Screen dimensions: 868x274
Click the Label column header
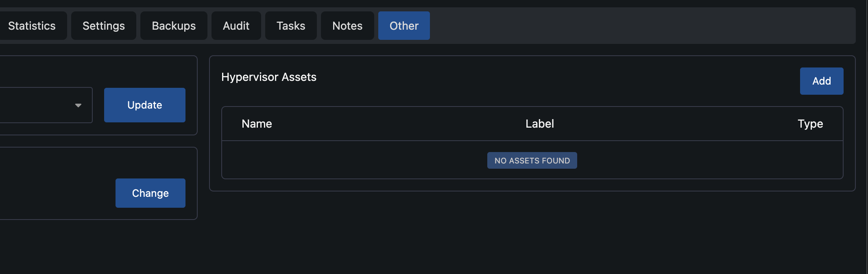point(540,124)
